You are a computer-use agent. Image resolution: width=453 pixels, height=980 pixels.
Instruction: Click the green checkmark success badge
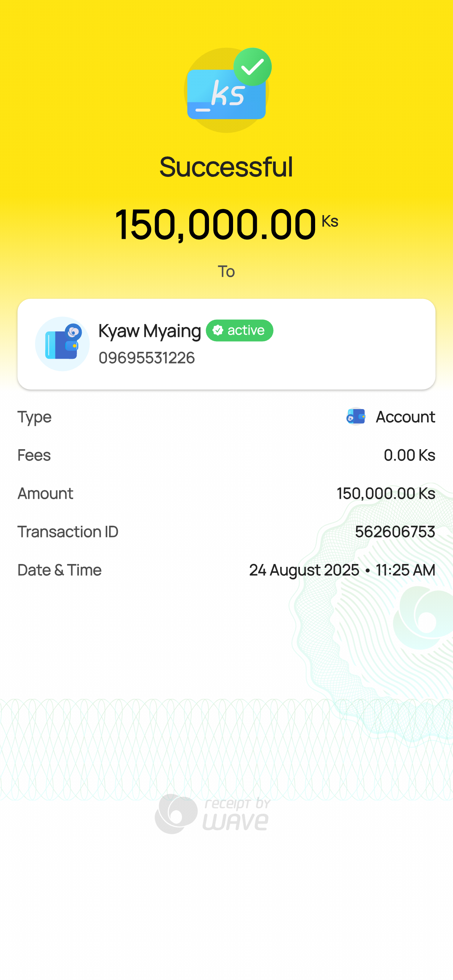click(252, 67)
